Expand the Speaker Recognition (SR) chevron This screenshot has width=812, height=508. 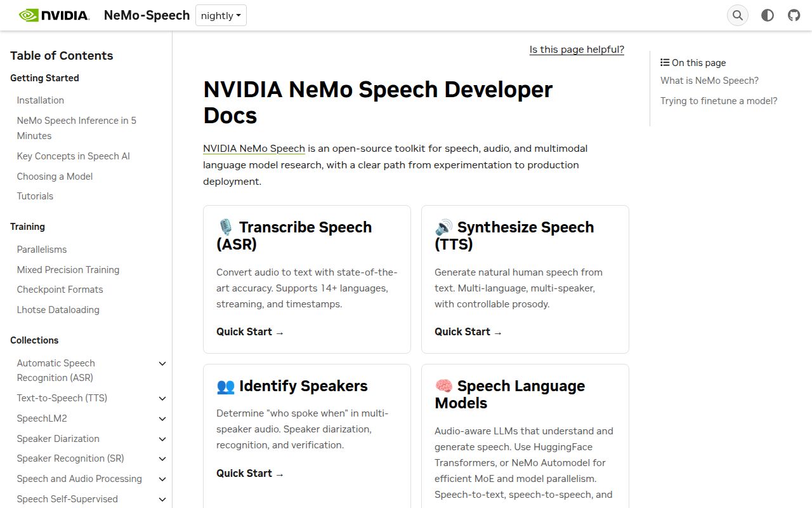(x=162, y=459)
